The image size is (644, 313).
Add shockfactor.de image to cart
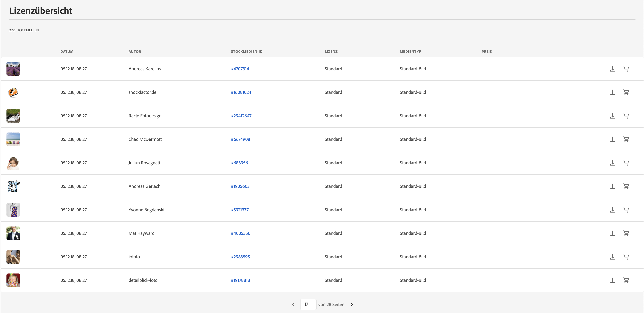[x=626, y=92]
